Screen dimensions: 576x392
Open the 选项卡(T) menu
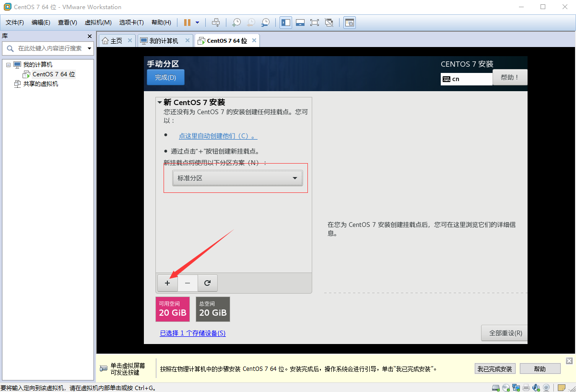pos(131,23)
